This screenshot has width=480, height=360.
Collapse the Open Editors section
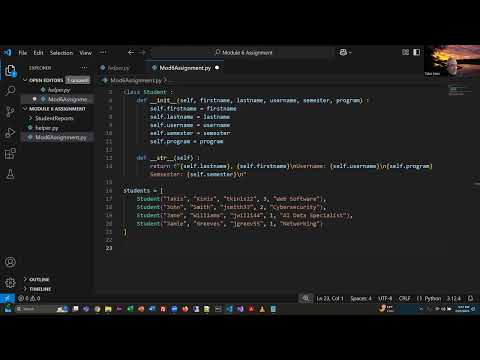[x=26, y=80]
